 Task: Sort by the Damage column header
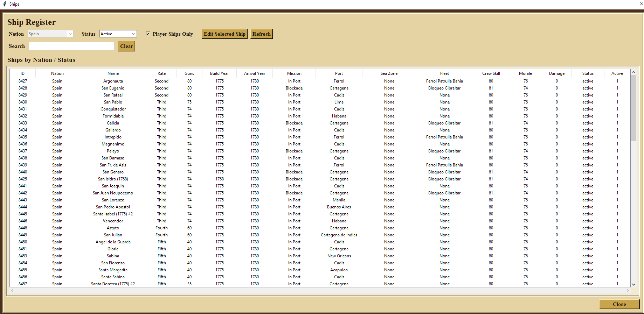point(557,73)
